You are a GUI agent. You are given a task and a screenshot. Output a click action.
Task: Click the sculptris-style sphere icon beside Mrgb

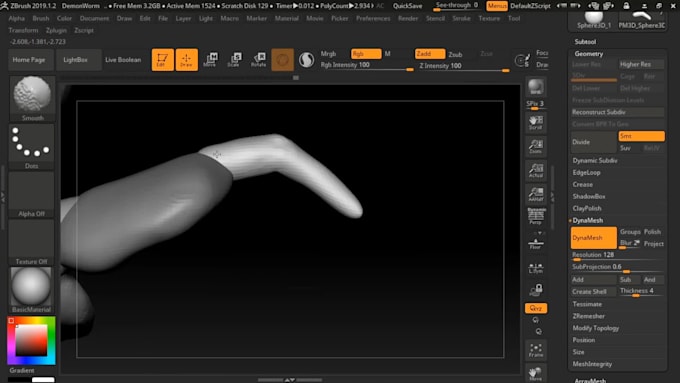click(x=306, y=60)
